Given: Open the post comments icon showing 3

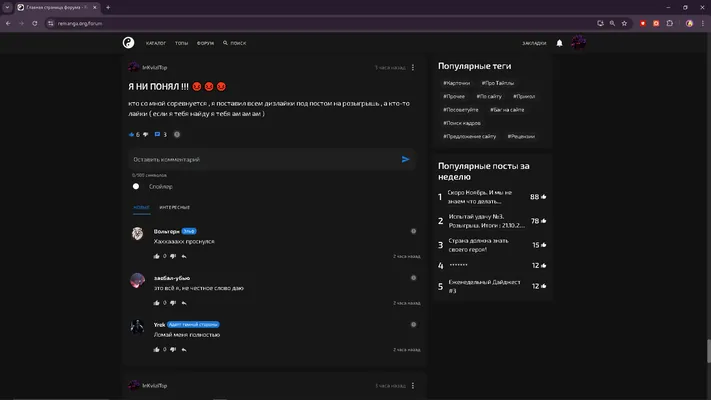Looking at the screenshot, I should (157, 134).
